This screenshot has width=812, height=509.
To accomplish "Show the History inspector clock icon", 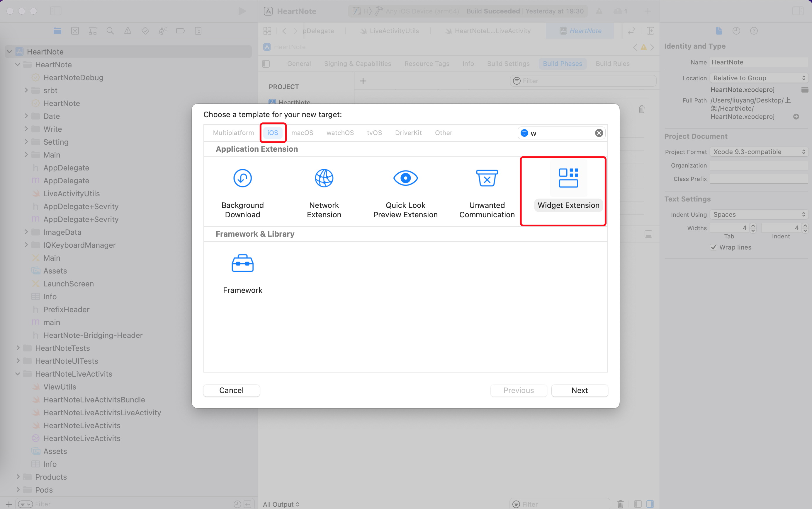I will [736, 31].
